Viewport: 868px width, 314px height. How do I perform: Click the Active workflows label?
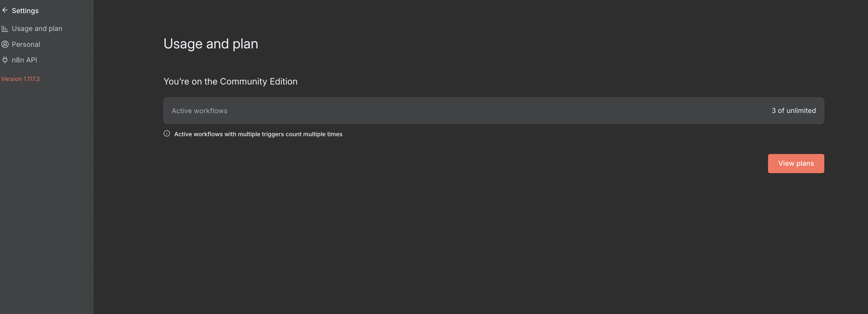(199, 111)
